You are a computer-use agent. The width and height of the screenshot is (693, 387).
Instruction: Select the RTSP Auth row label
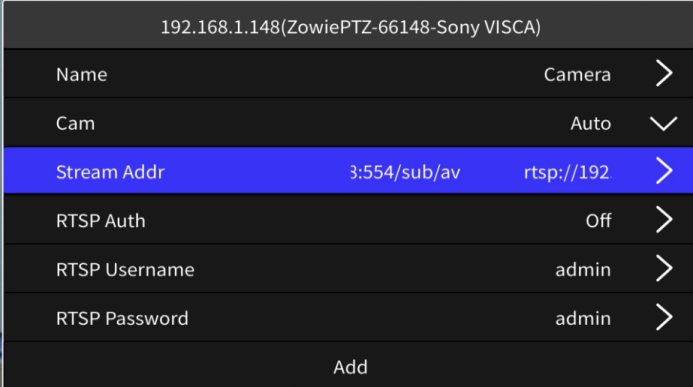(101, 221)
